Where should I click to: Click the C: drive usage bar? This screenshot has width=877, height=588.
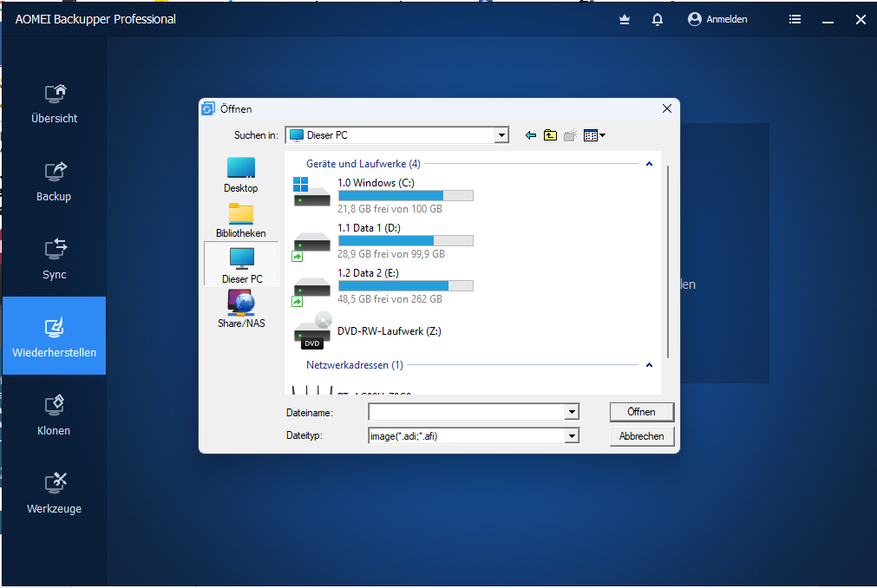tap(406, 196)
